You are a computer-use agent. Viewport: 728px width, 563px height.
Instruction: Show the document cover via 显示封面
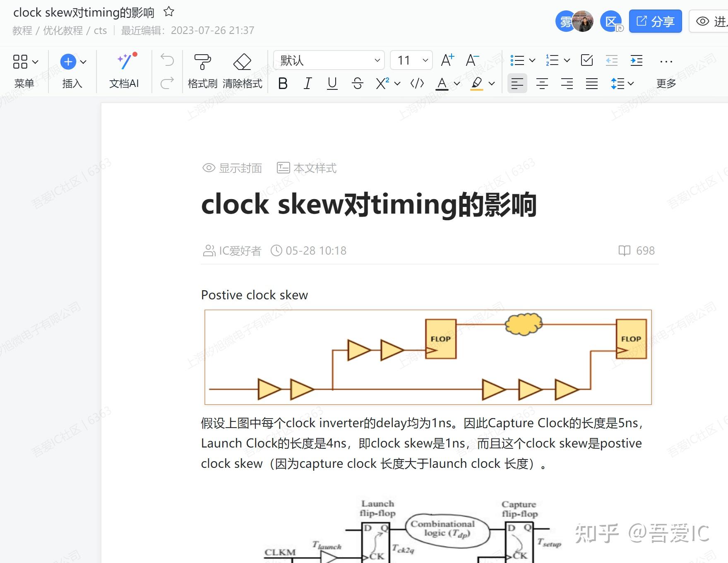pos(231,168)
